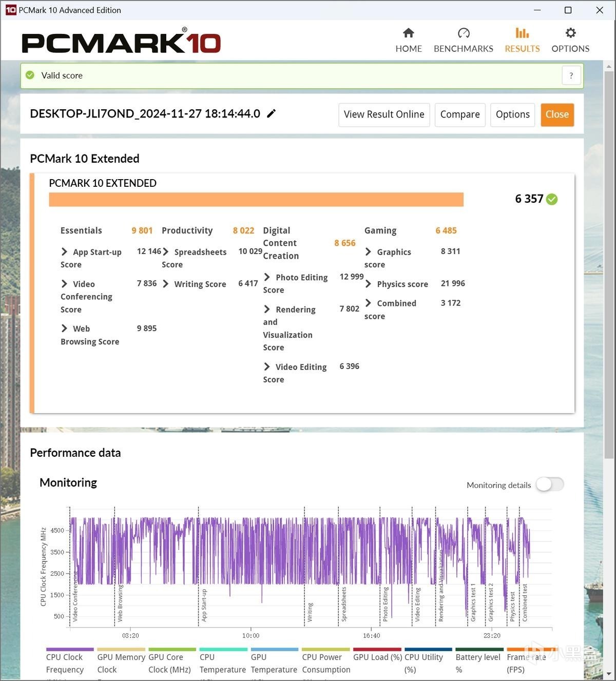This screenshot has height=681, width=616.
Task: Click the Essentials score 9 801
Action: point(142,230)
